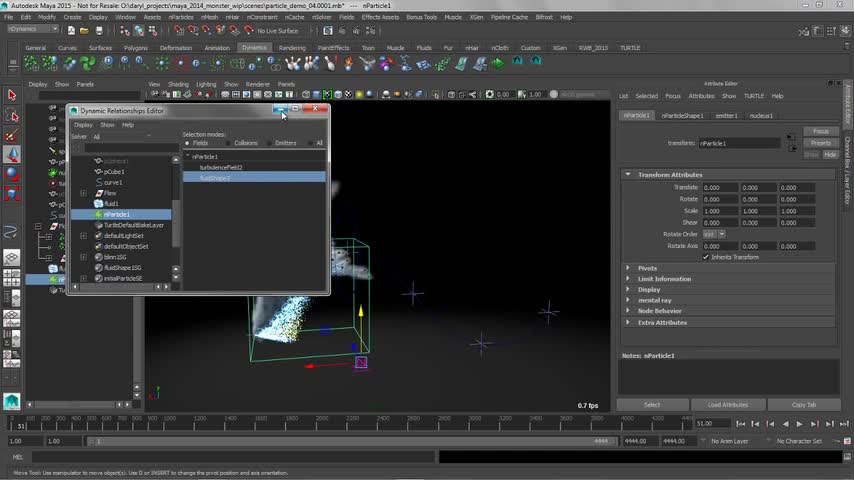Select turbulenceField2 in the relationships list

[x=221, y=167]
